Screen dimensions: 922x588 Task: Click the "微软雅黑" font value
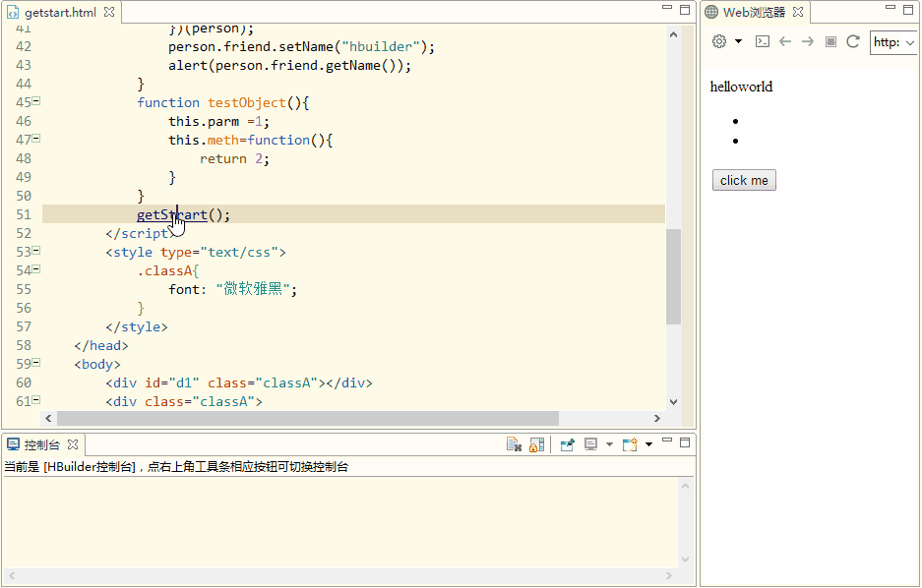click(x=253, y=289)
